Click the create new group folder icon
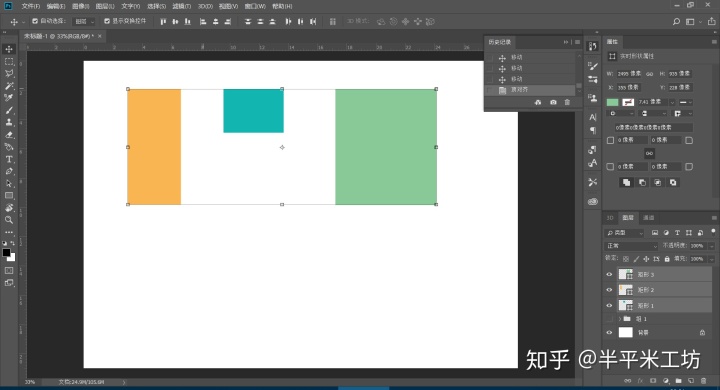The height and width of the screenshot is (390, 720). tap(678, 381)
